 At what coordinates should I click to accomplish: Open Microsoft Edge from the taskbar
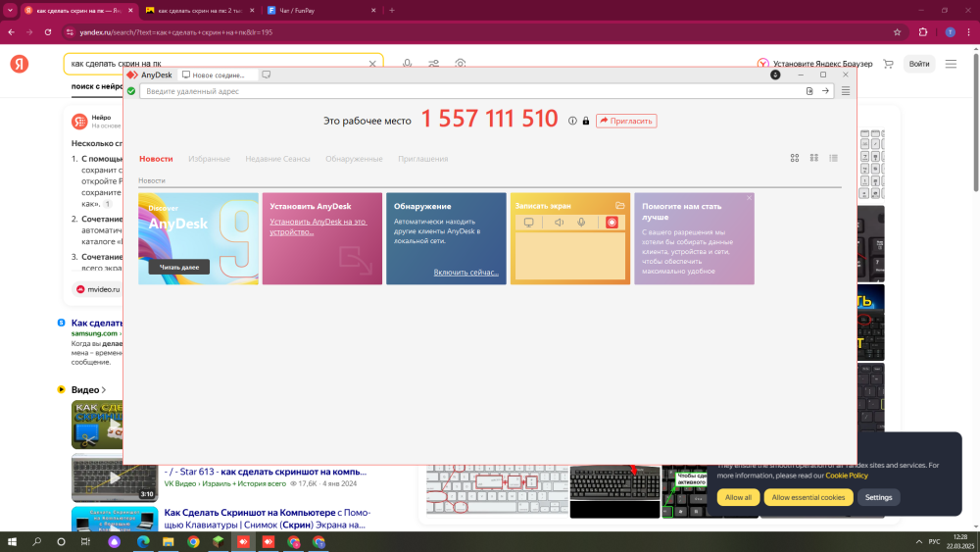click(143, 541)
